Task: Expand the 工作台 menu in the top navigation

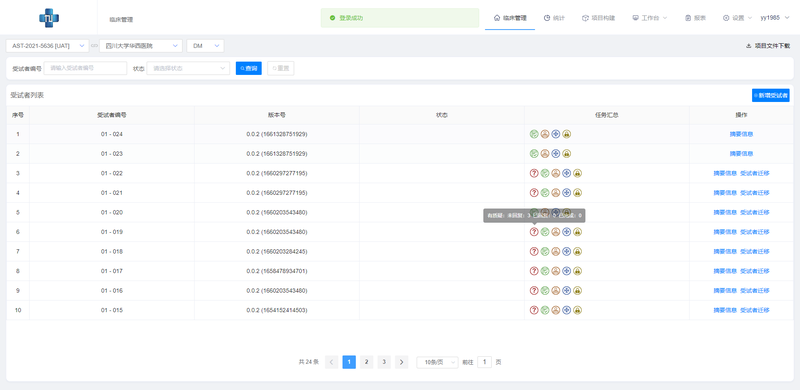Action: [649, 18]
